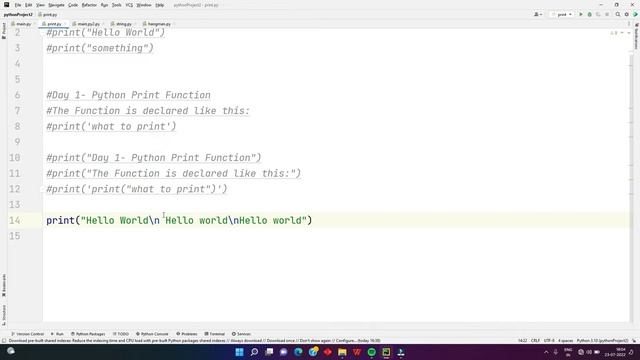Open Windows taskbar search
Screen dimensions: 640x360
point(254,352)
